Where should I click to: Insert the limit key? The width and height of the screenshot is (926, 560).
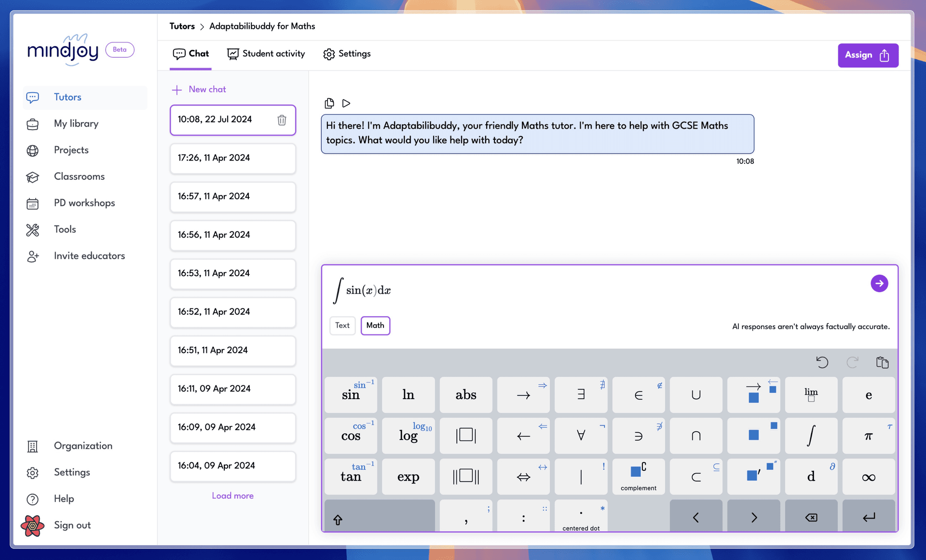[x=811, y=395]
